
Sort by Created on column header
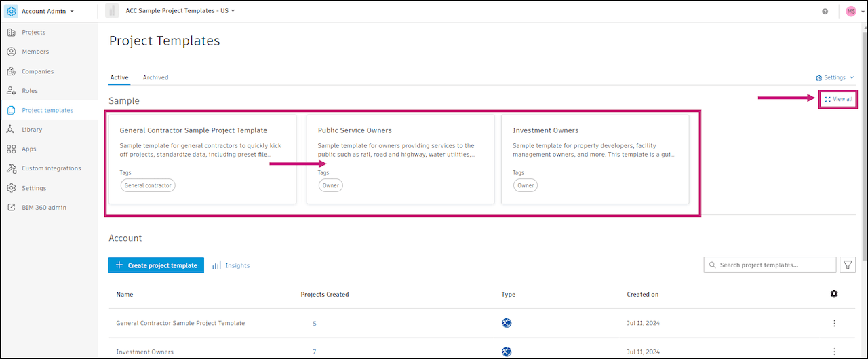pyautogui.click(x=642, y=295)
